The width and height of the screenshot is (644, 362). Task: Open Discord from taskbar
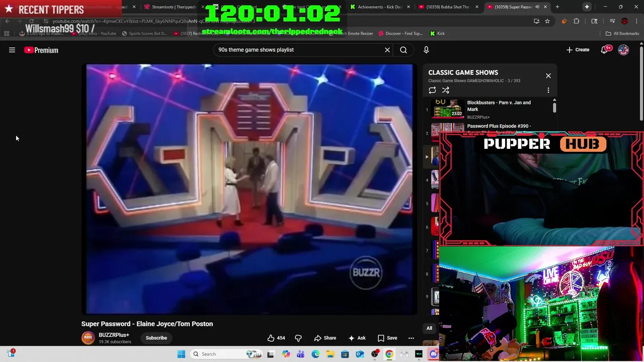pos(434,354)
